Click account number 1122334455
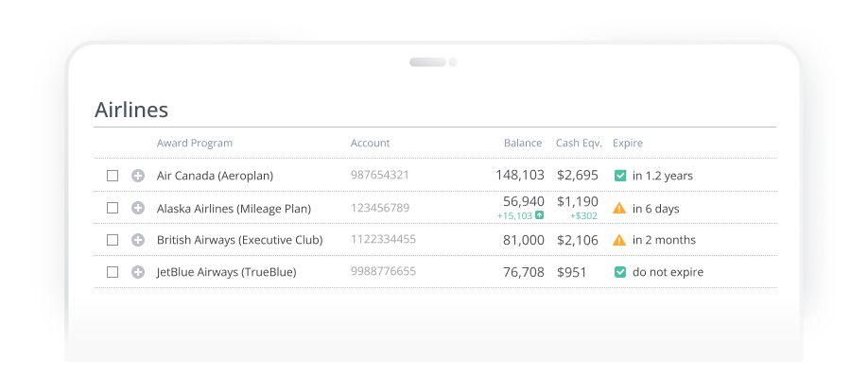Image resolution: width=868 pixels, height=375 pixels. [383, 240]
